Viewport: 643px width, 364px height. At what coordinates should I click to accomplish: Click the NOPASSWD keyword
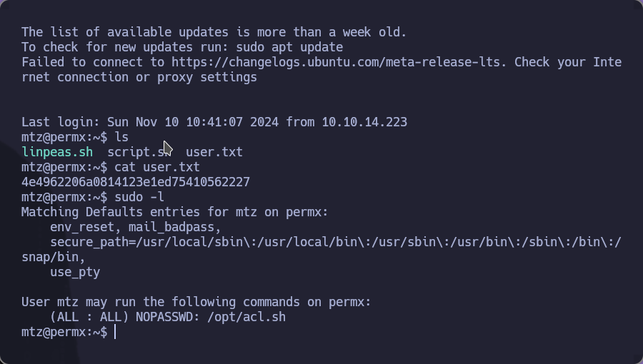pos(168,317)
